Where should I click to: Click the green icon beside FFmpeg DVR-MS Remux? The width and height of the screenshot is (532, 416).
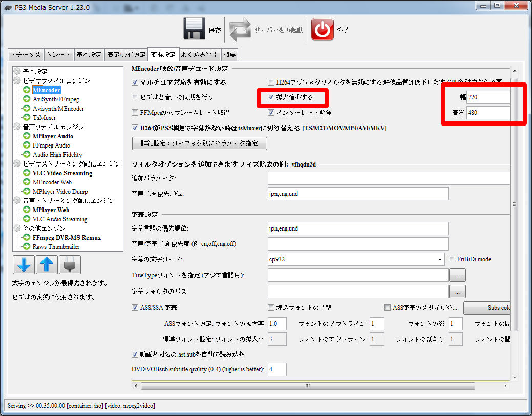click(x=27, y=237)
